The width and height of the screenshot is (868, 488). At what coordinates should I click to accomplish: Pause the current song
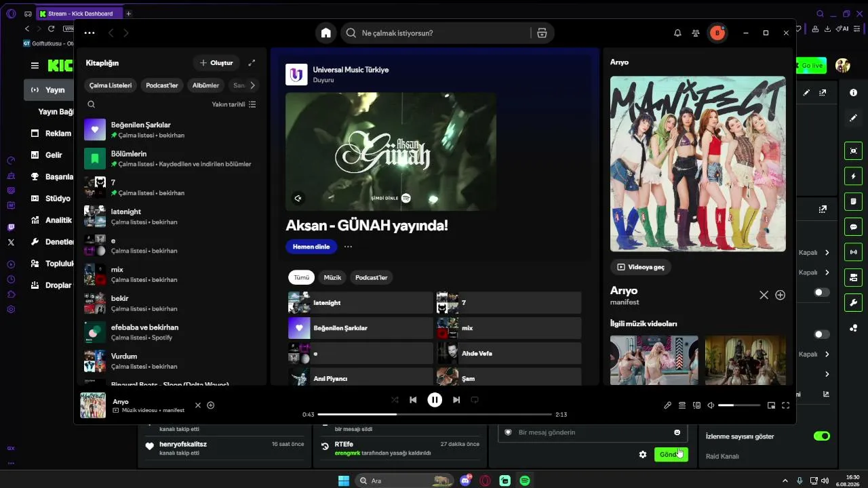(435, 400)
